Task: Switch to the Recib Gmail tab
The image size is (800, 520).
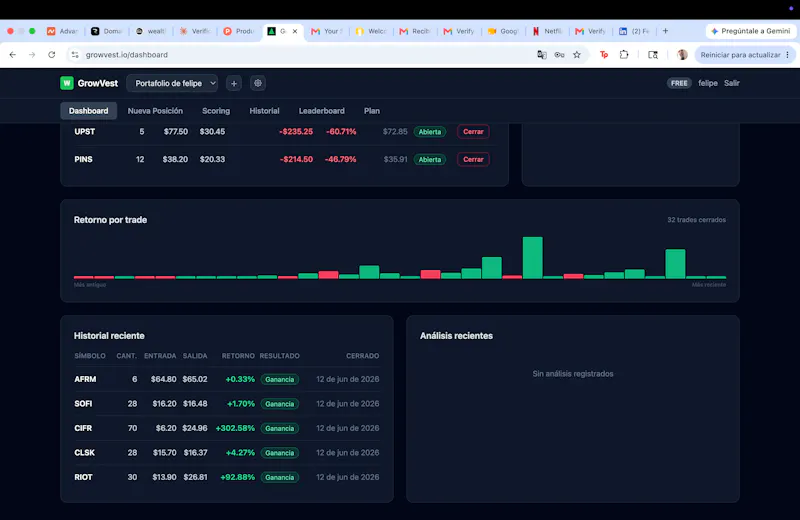Action: [x=415, y=31]
